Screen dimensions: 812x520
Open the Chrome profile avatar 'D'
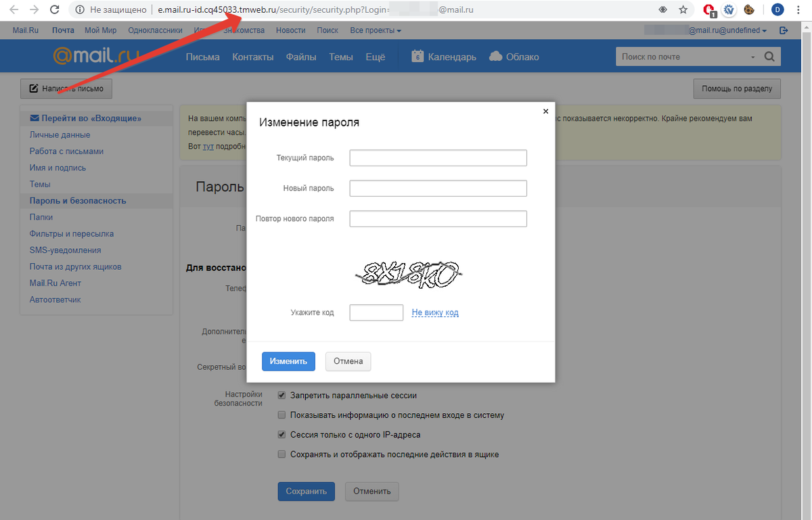(x=777, y=10)
